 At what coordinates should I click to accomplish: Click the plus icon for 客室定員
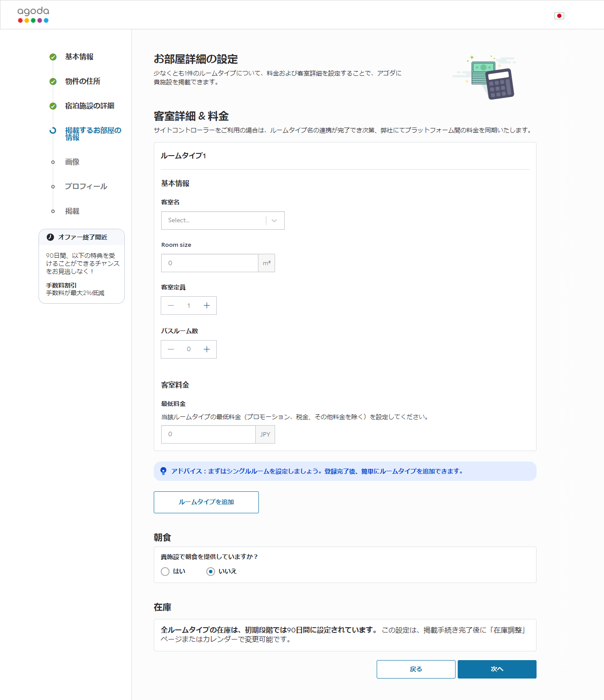(207, 306)
